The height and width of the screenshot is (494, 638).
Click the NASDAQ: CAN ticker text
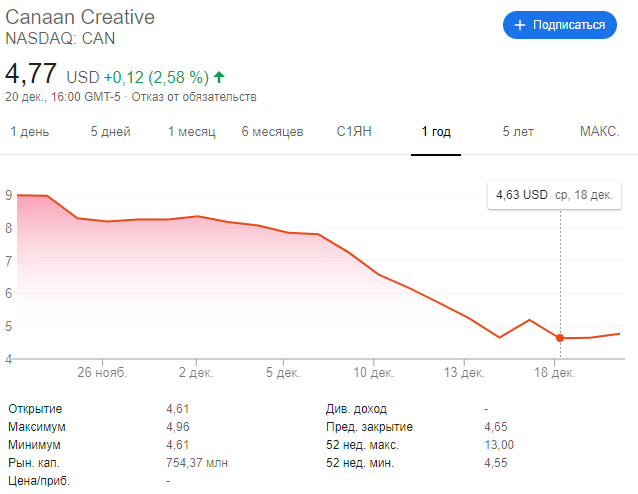[61, 39]
